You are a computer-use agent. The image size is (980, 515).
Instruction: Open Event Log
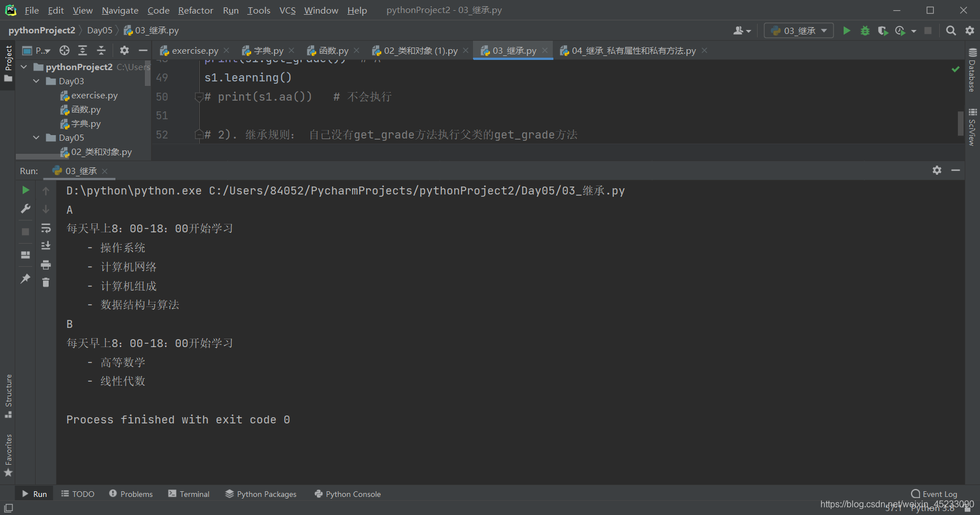pyautogui.click(x=934, y=494)
